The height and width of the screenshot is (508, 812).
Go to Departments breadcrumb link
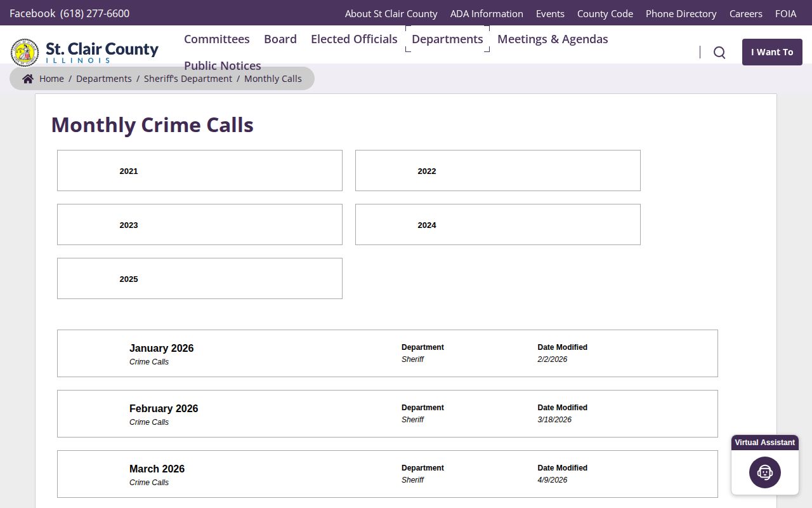(104, 79)
